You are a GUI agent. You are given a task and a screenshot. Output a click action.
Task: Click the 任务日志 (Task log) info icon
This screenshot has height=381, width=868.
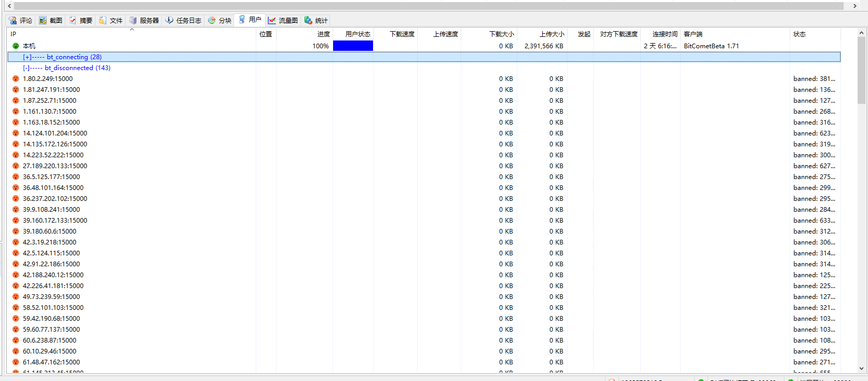169,20
